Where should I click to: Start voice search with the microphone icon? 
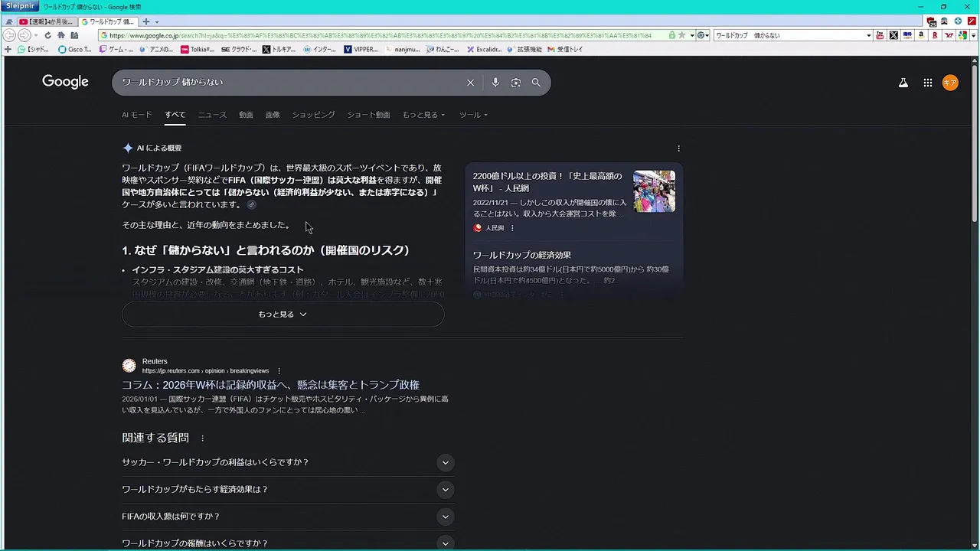[x=495, y=83]
